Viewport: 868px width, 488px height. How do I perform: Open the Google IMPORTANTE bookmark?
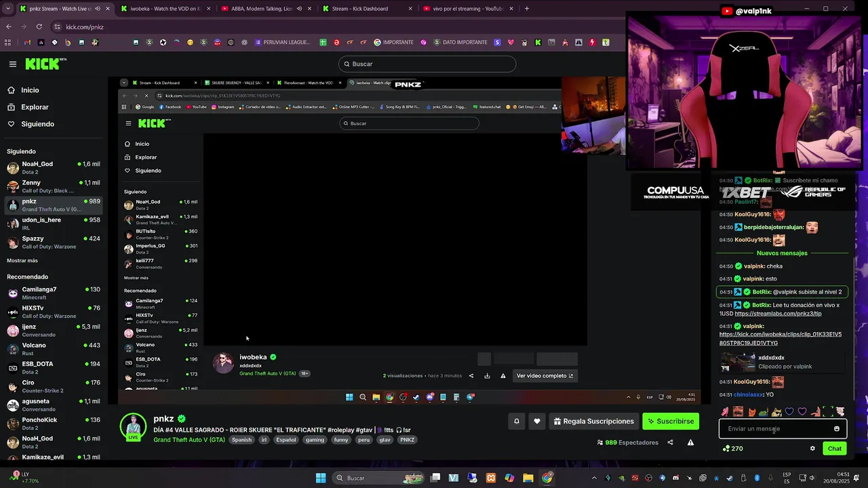(393, 42)
